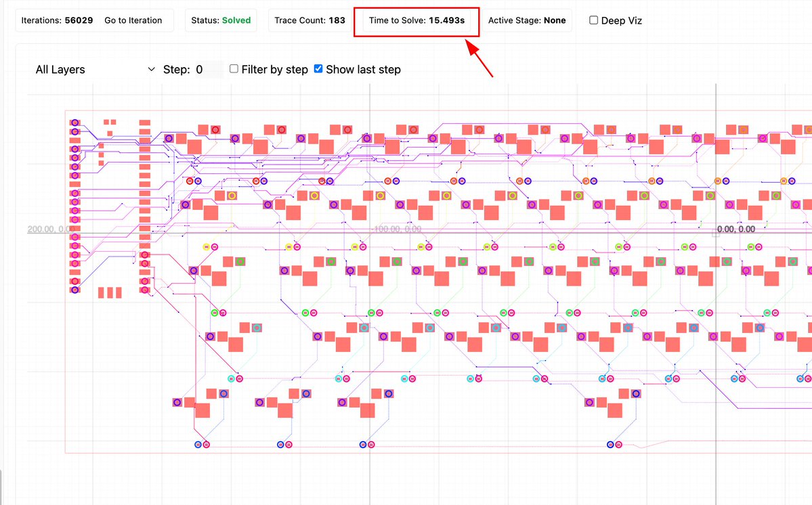The height and width of the screenshot is (505, 812).
Task: Click the Go to Iteration button
Action: (133, 21)
